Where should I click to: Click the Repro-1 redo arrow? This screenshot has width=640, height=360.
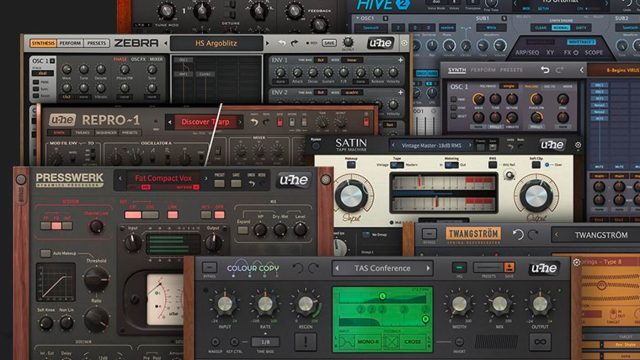(267, 122)
